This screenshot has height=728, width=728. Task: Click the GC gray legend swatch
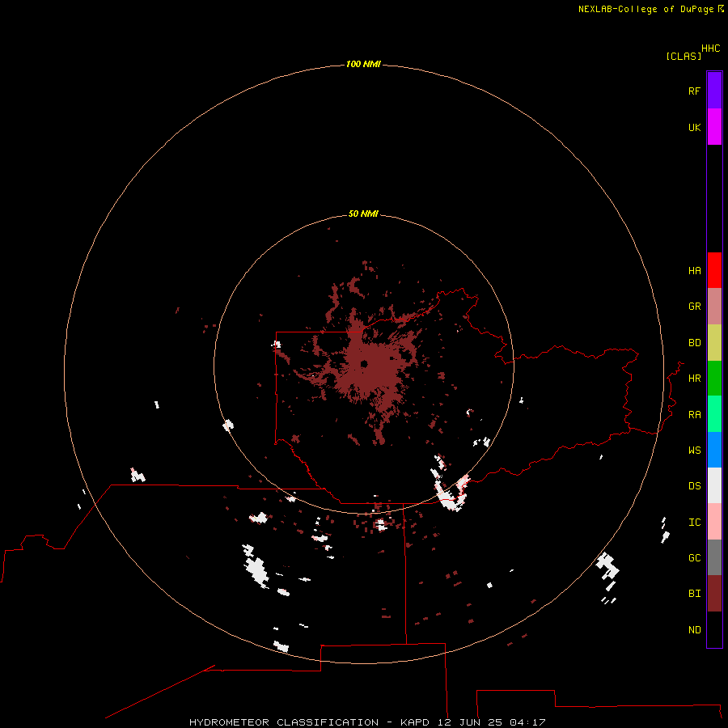point(714,557)
